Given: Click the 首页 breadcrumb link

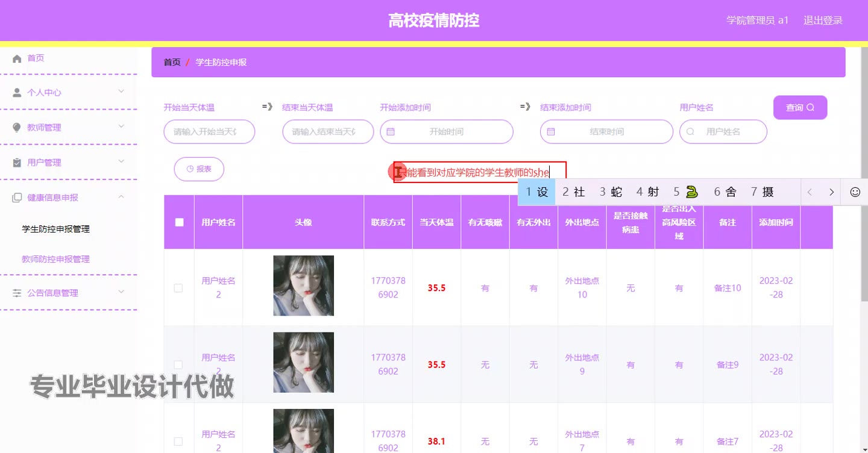Looking at the screenshot, I should tap(172, 62).
